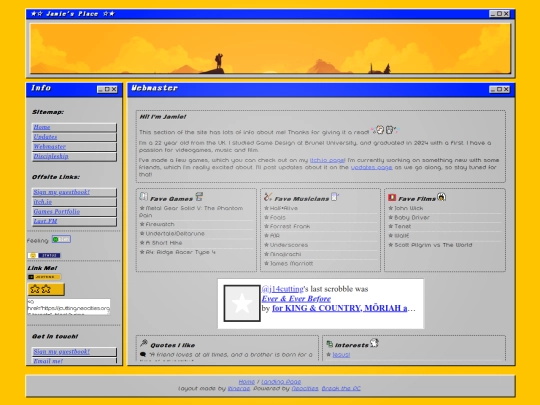This screenshot has width=540, height=405.
Task: Follow the Email me link
Action: [48, 361]
